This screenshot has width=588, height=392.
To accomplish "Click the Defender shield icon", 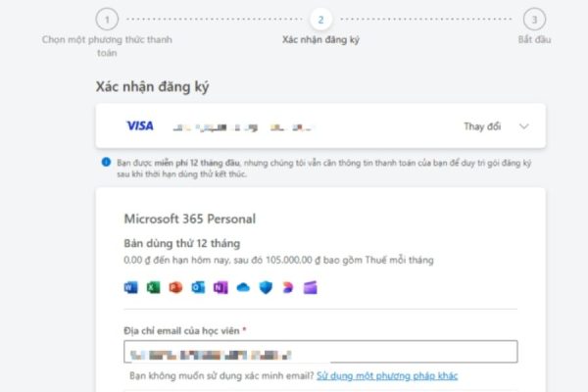I will click(x=266, y=288).
